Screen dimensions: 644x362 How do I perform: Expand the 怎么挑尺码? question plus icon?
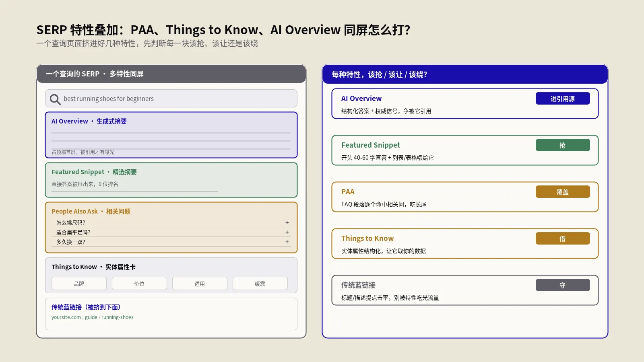point(287,222)
